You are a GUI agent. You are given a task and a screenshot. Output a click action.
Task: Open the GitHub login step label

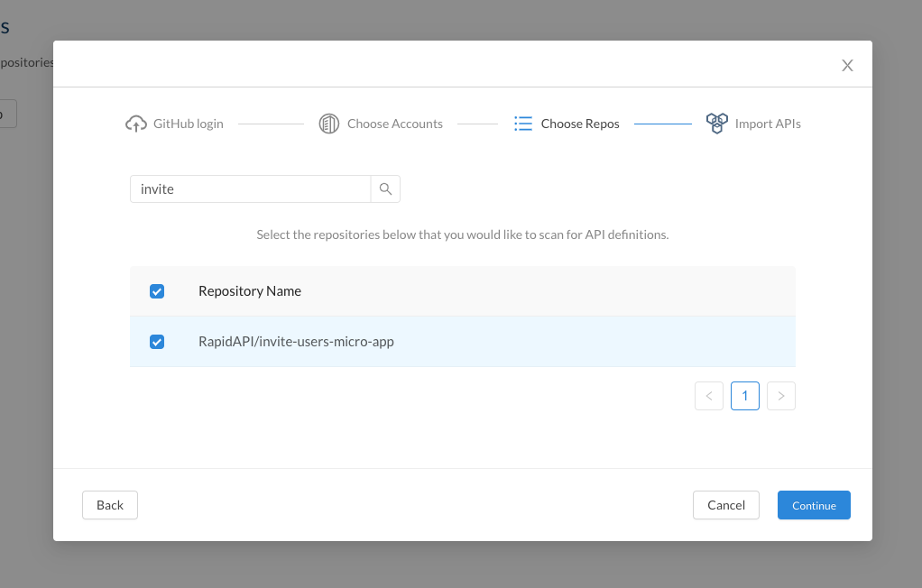click(x=189, y=124)
